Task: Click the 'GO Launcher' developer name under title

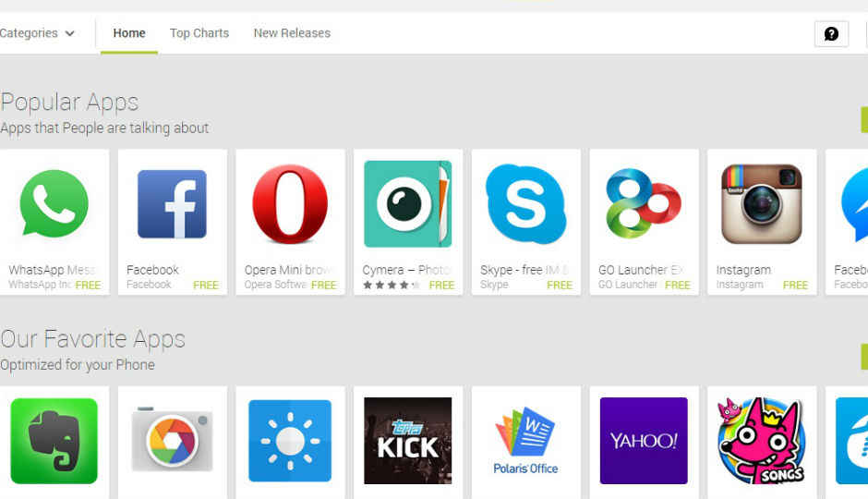Action: (628, 285)
